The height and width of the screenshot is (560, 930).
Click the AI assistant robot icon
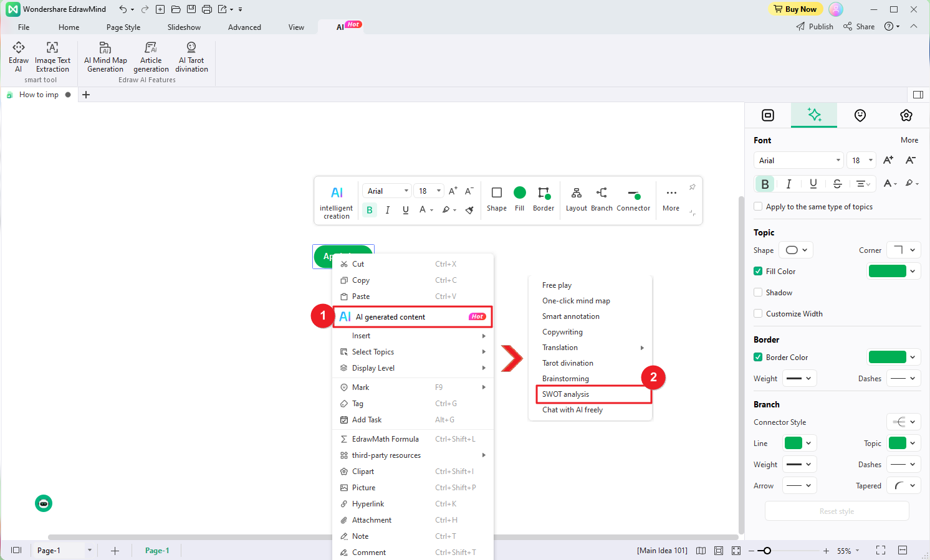point(44,503)
